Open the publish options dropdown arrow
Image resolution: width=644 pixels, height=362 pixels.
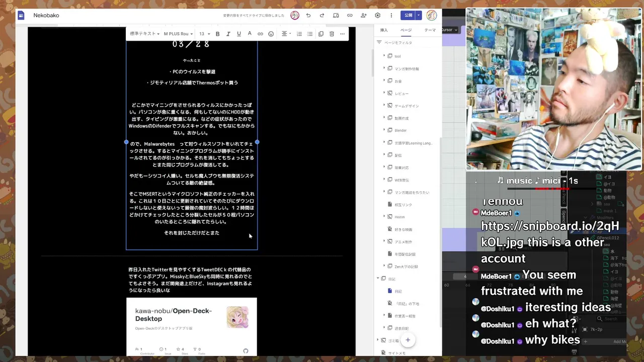pyautogui.click(x=418, y=16)
